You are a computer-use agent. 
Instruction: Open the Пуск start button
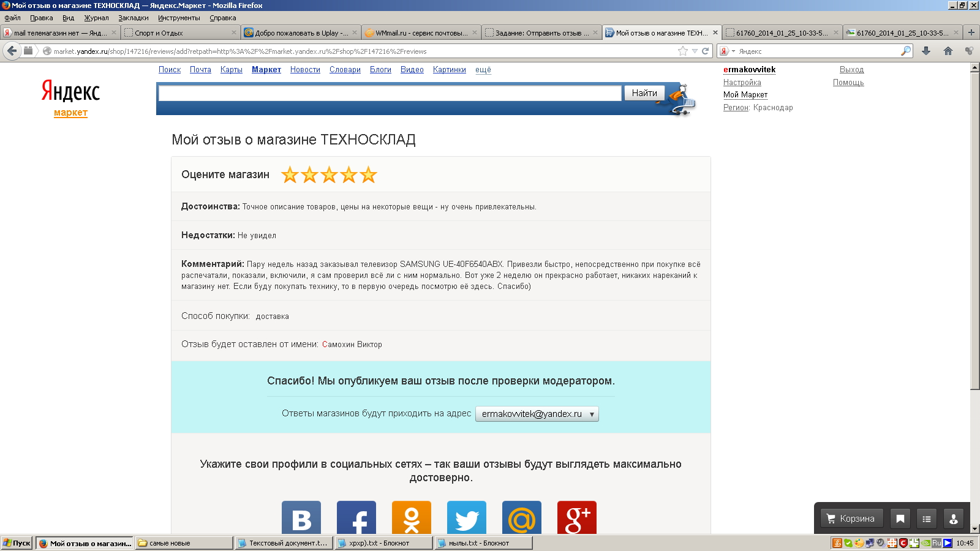point(17,543)
